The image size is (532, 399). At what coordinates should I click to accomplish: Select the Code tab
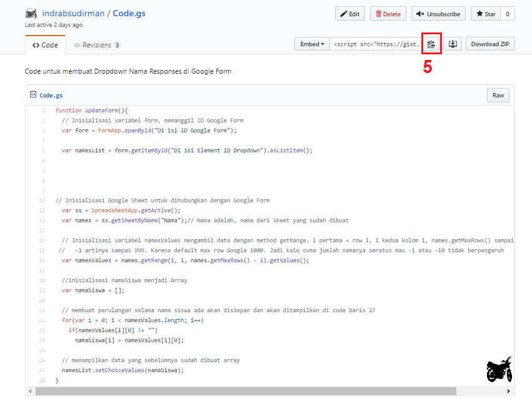45,45
